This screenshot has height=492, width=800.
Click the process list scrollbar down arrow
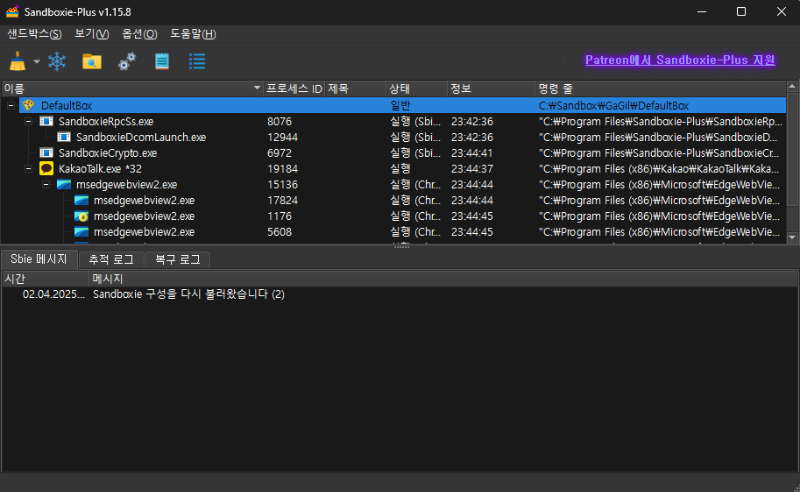click(792, 237)
